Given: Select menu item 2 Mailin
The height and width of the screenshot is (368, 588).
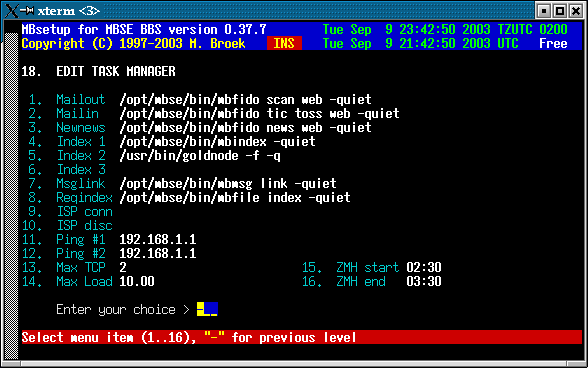Looking at the screenshot, I should pyautogui.click(x=63, y=114).
